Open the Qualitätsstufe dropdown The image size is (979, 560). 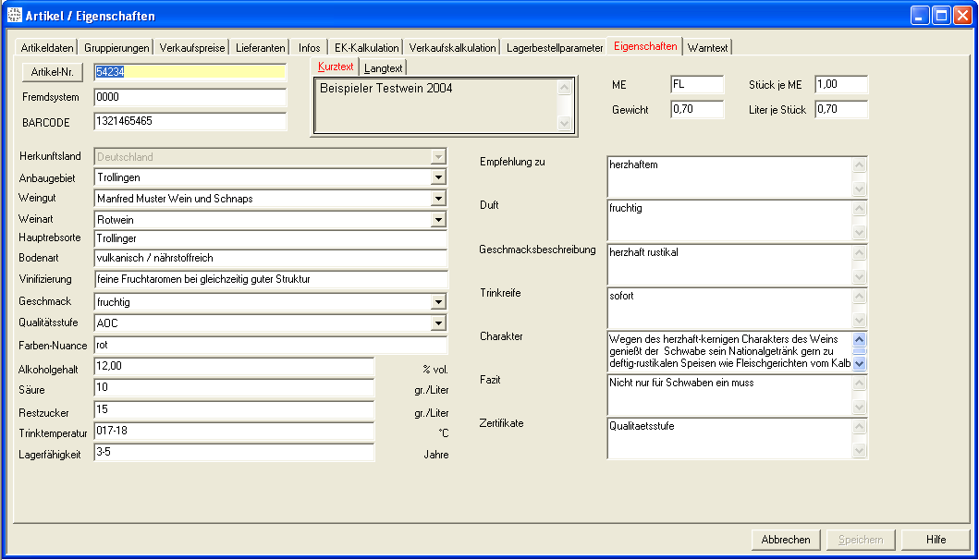tap(438, 323)
